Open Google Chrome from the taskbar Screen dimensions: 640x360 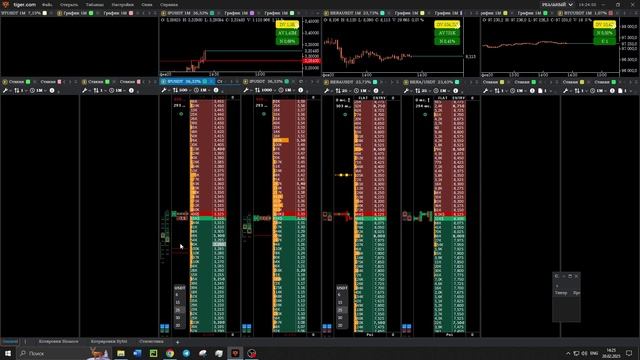click(x=170, y=353)
